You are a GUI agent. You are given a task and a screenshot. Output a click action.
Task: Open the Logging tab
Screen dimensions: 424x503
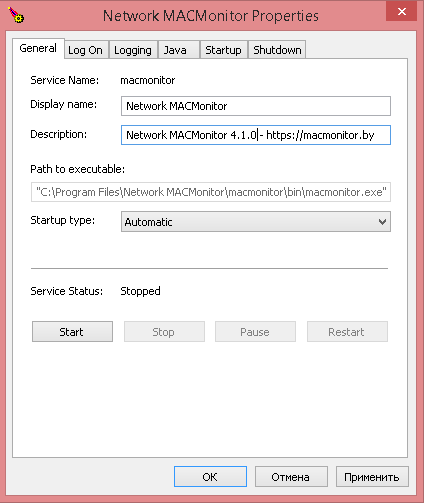pyautogui.click(x=133, y=50)
